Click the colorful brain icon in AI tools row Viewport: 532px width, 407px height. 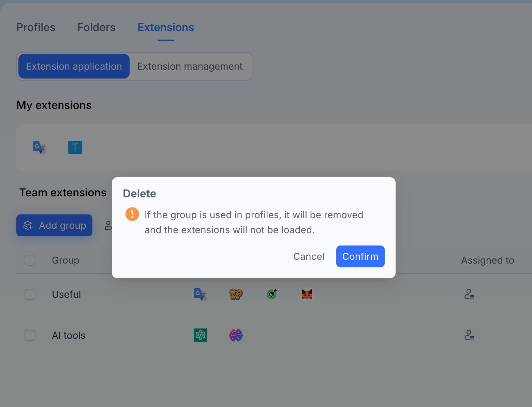(x=236, y=335)
